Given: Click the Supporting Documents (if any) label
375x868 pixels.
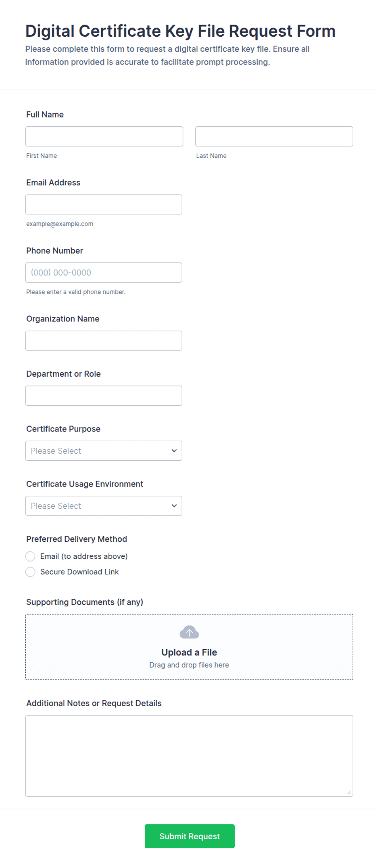Looking at the screenshot, I should click(x=85, y=602).
